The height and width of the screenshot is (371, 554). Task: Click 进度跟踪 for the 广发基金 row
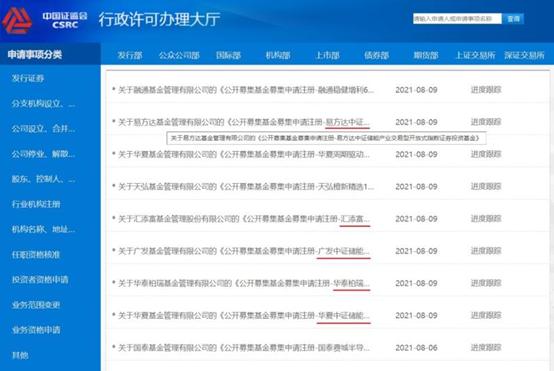coord(486,251)
